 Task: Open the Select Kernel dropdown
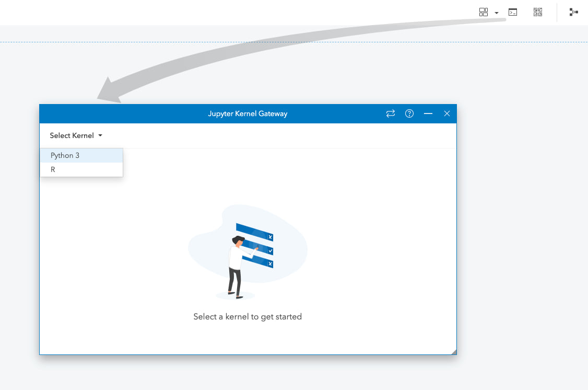[75, 135]
